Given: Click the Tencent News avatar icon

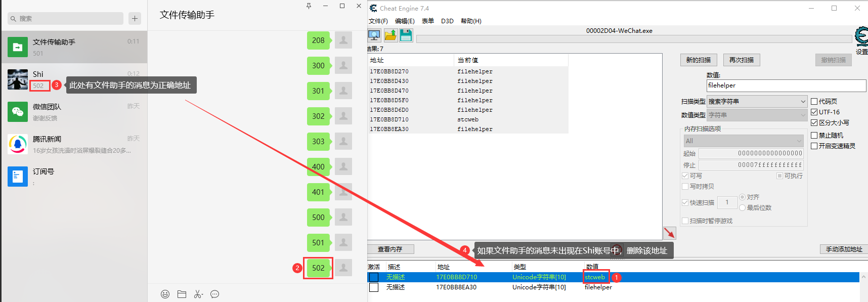Looking at the screenshot, I should point(18,144).
